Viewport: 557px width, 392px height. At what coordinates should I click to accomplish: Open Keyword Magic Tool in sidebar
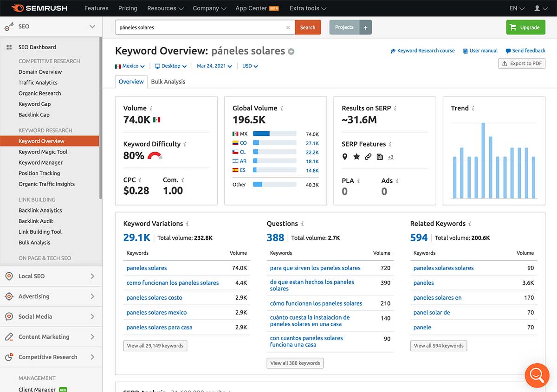coord(43,152)
